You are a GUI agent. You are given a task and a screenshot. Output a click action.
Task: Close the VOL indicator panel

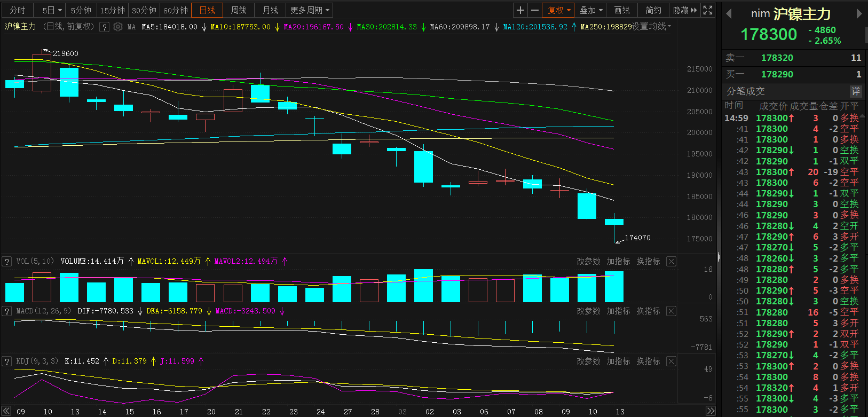[672, 261]
